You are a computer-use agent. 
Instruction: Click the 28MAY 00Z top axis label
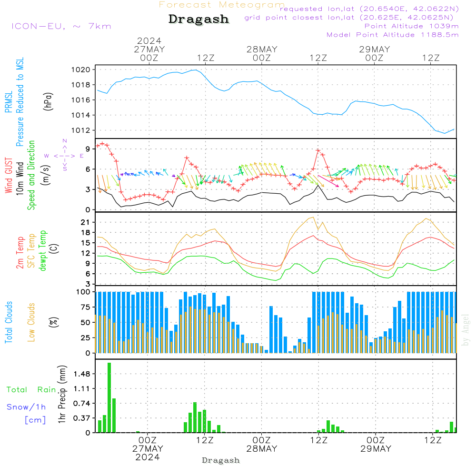point(262,53)
